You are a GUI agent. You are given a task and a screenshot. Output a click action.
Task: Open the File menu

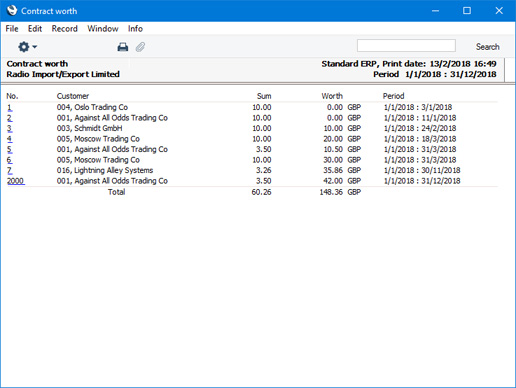click(12, 29)
